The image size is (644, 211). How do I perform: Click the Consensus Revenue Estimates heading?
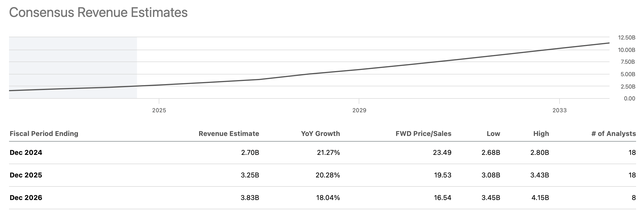tap(98, 13)
